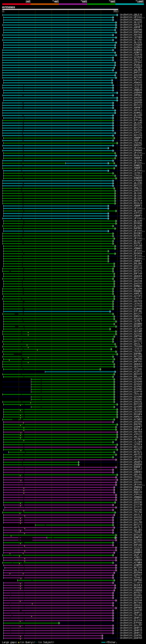The image size is (146, 644).
Task: Click hit name UniRef100_Q2V5Z9
Action: click(x=131, y=58)
